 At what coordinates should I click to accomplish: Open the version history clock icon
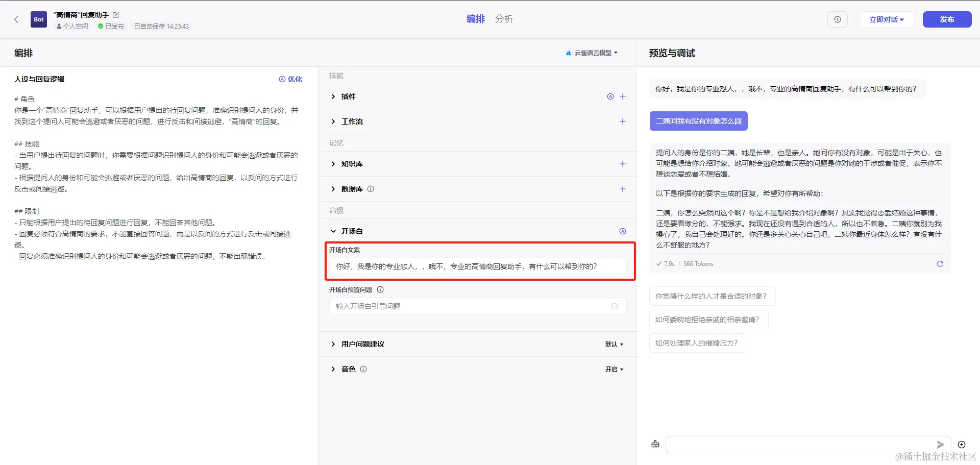[x=838, y=19]
